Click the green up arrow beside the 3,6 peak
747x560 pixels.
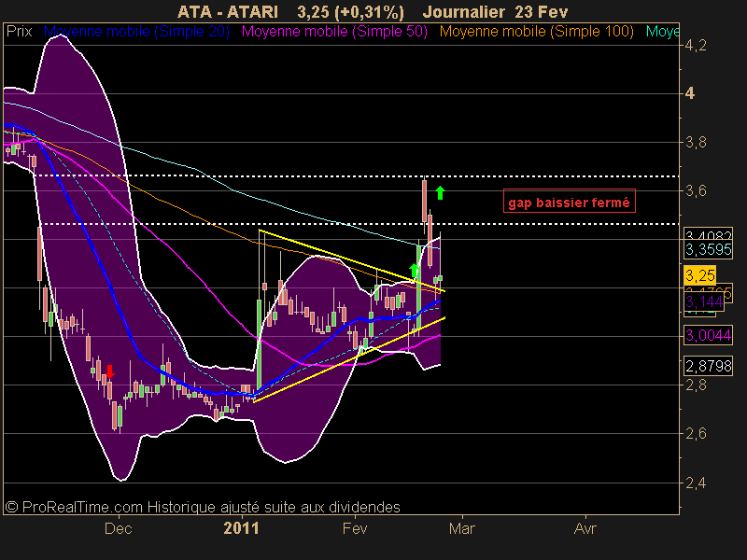(x=440, y=192)
